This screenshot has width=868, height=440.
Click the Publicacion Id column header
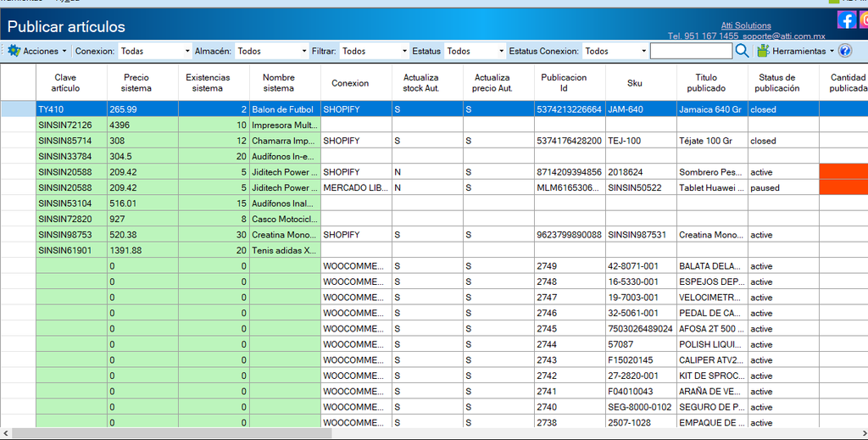pyautogui.click(x=570, y=82)
